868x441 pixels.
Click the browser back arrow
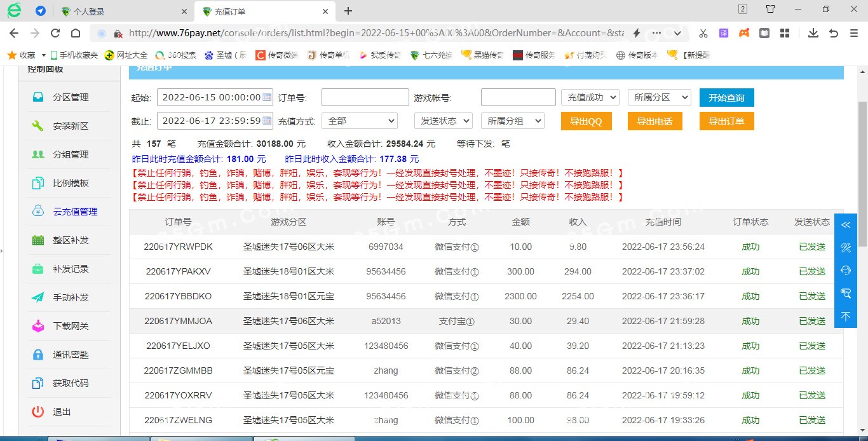[x=14, y=33]
